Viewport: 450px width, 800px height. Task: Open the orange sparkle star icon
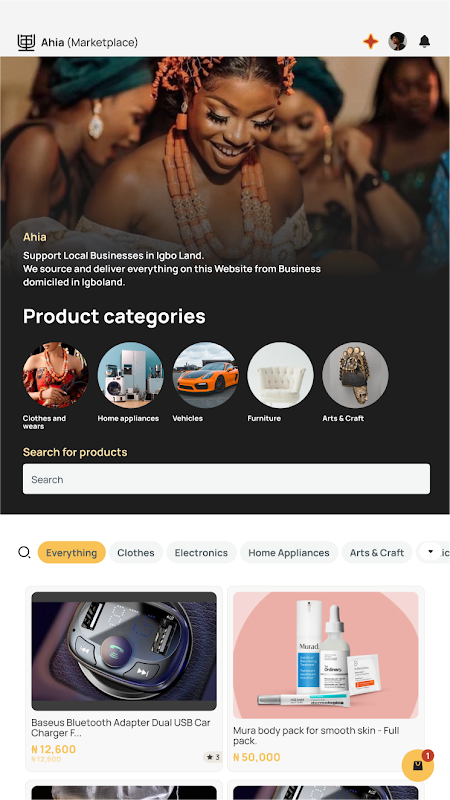point(371,41)
